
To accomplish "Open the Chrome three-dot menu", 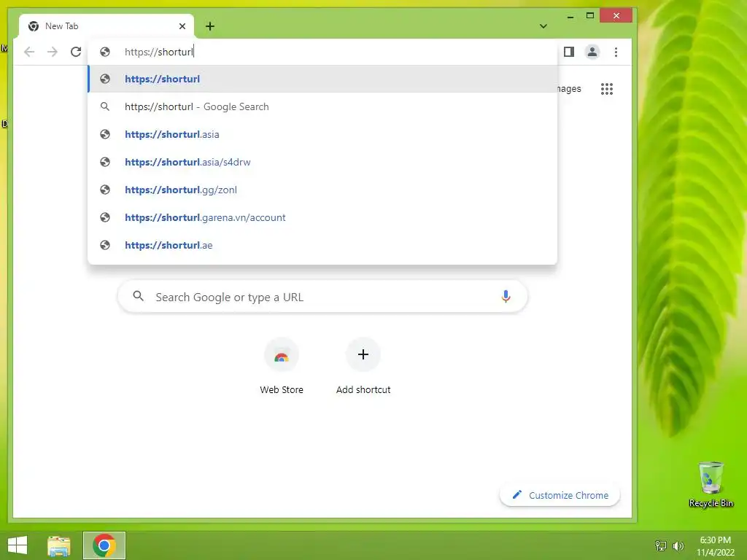I will [616, 52].
